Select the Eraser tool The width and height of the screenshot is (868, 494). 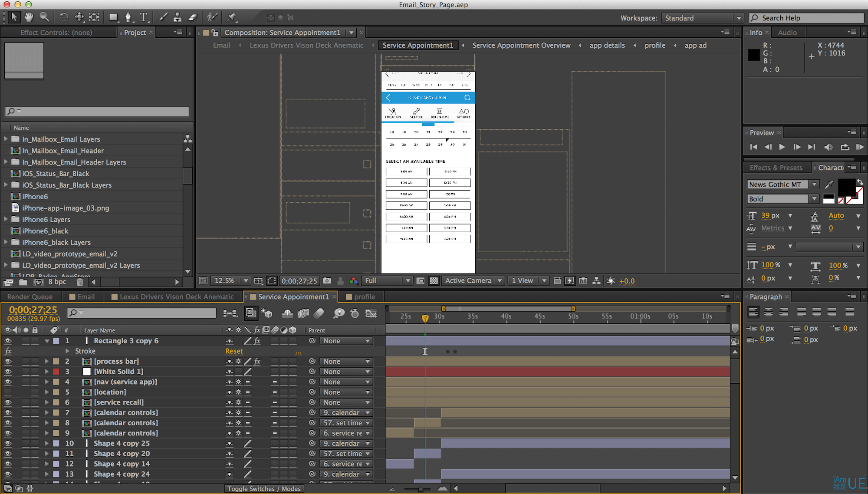pyautogui.click(x=193, y=17)
